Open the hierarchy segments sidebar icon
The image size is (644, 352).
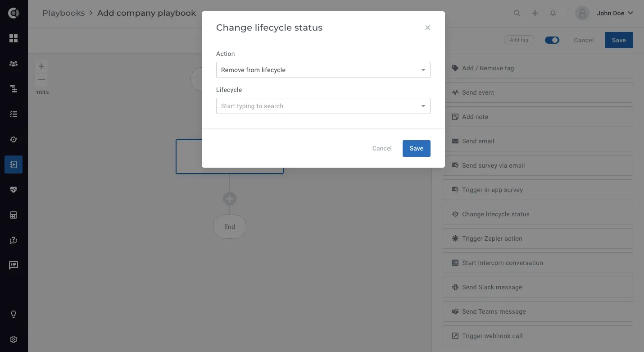[x=14, y=89]
